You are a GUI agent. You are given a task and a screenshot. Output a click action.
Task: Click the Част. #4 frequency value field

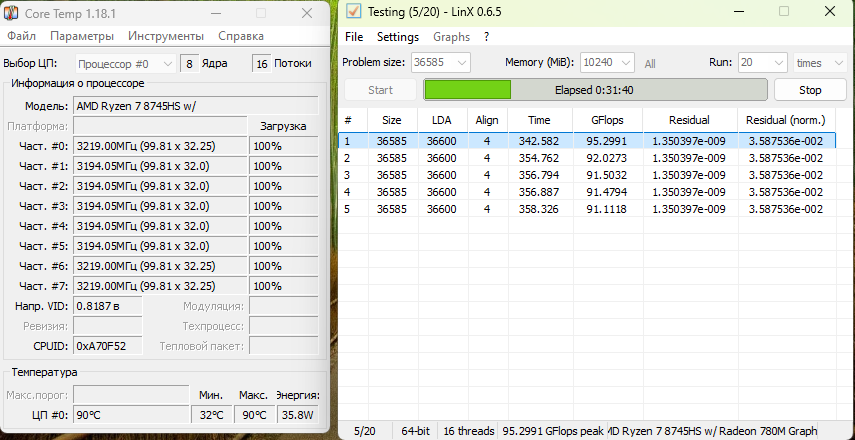pyautogui.click(x=160, y=226)
